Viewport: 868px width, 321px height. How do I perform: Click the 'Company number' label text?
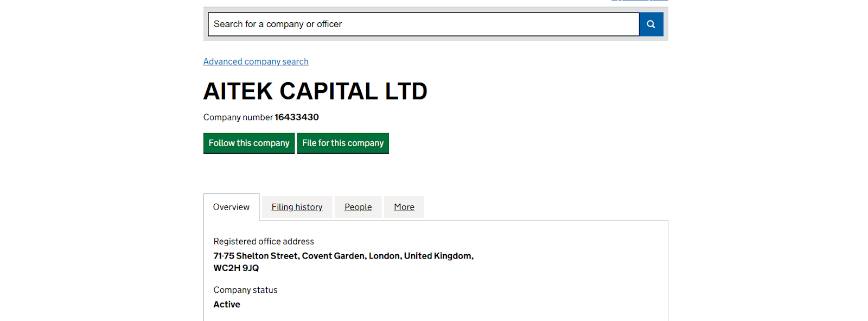(238, 117)
